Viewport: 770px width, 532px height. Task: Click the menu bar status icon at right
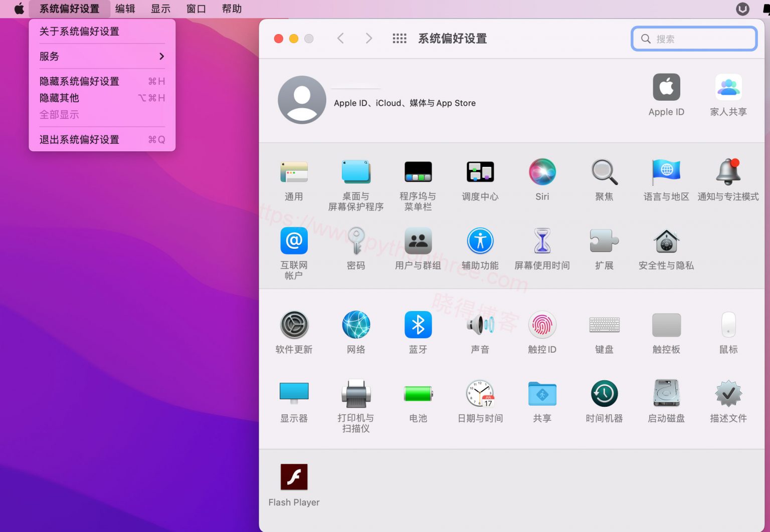point(742,9)
